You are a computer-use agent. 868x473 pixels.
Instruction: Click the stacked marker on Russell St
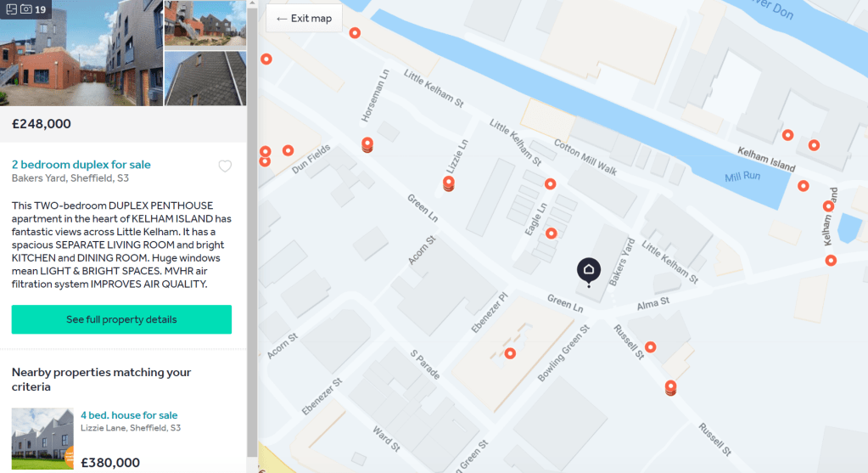pos(670,387)
